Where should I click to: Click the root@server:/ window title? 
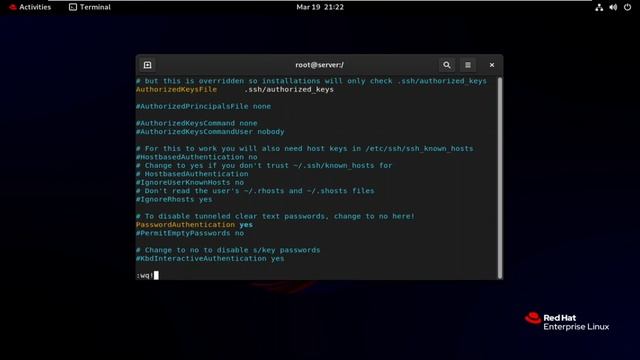(x=320, y=65)
